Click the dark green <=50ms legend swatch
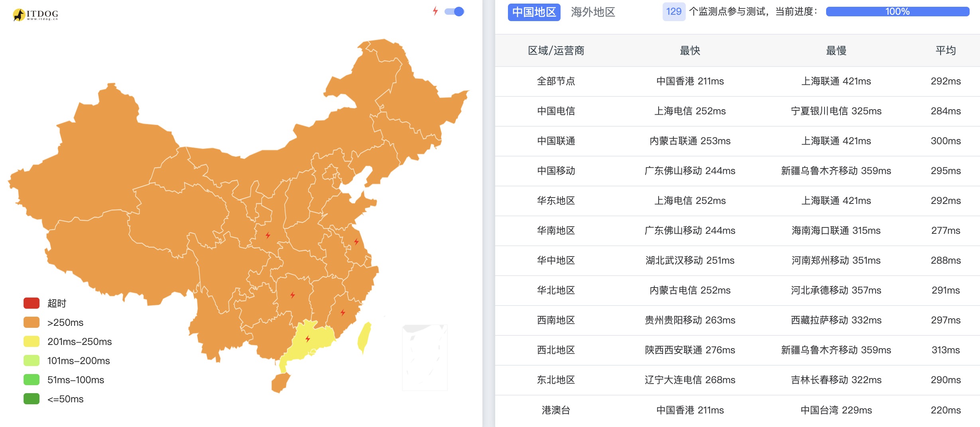980x427 pixels. pyautogui.click(x=31, y=399)
